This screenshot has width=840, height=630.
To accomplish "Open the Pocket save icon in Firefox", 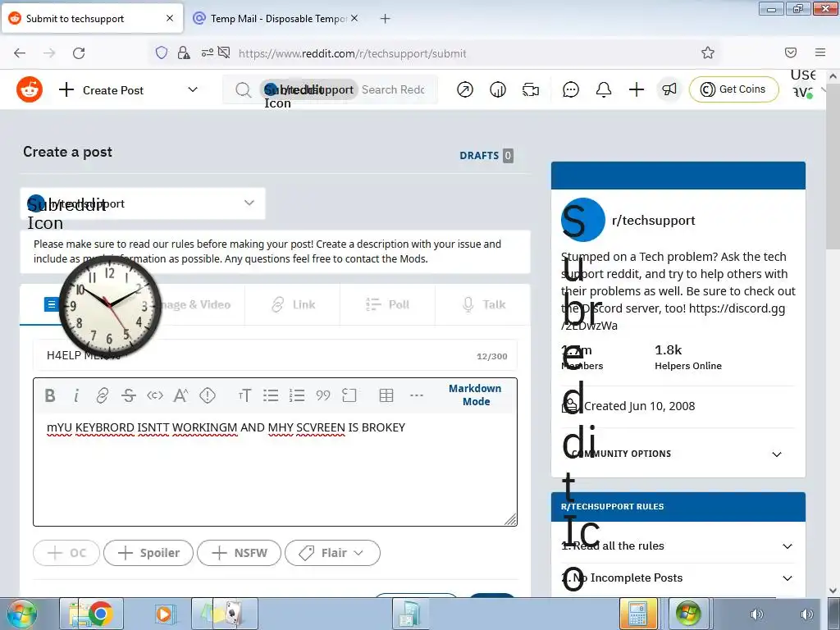I will point(791,52).
